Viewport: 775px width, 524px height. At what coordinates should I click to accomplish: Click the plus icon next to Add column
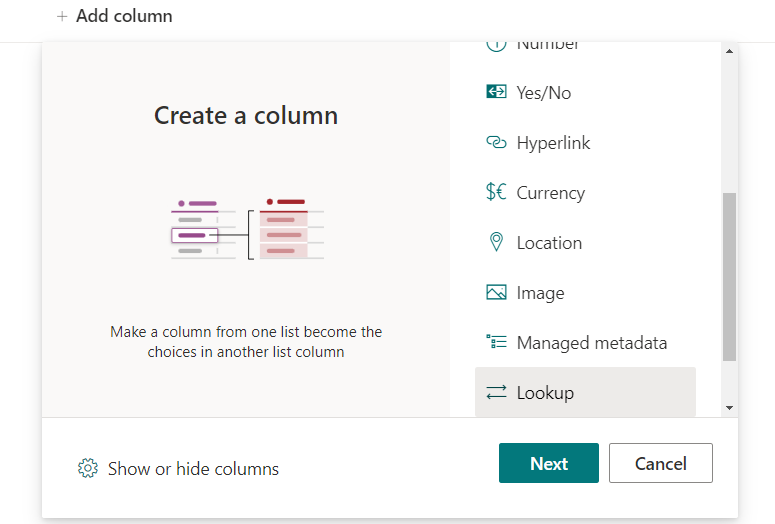pyautogui.click(x=62, y=16)
